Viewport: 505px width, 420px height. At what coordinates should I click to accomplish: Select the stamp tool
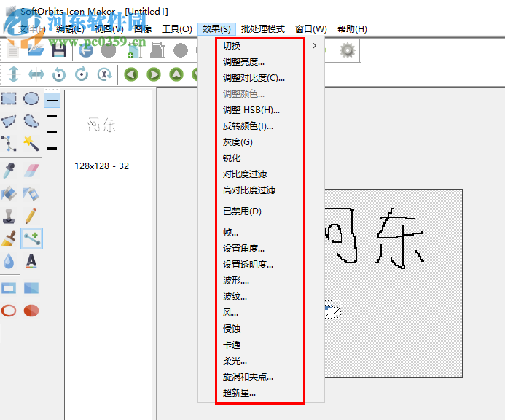point(9,216)
